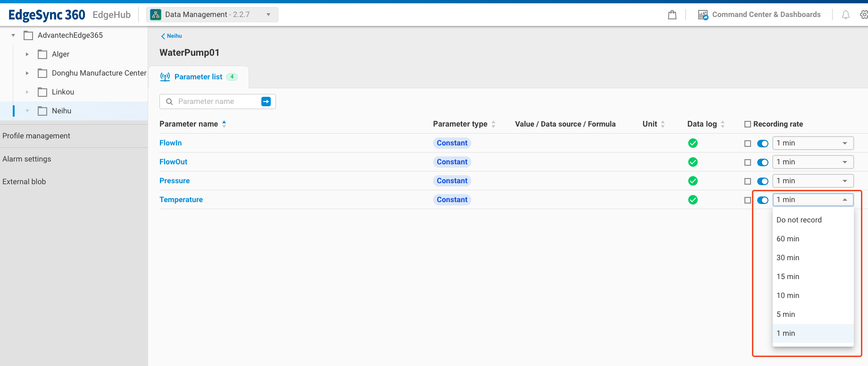
Task: Check the Pressure row checkbox
Action: [748, 181]
